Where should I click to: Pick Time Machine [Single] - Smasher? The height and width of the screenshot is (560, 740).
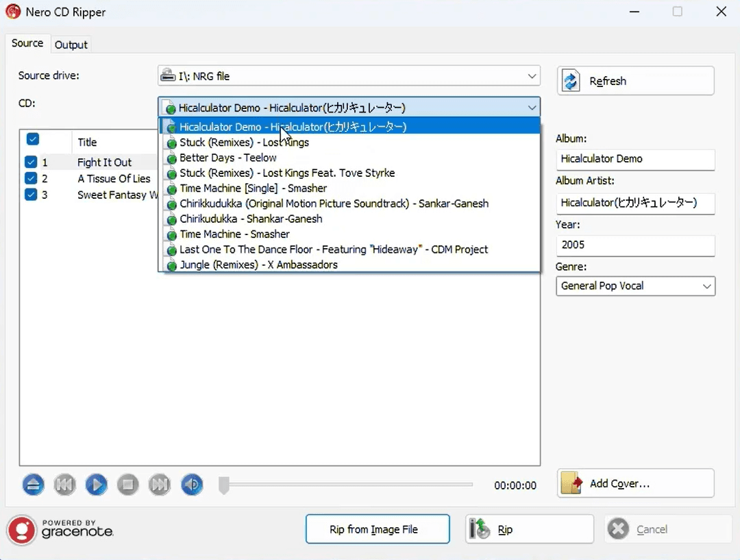tap(349, 188)
